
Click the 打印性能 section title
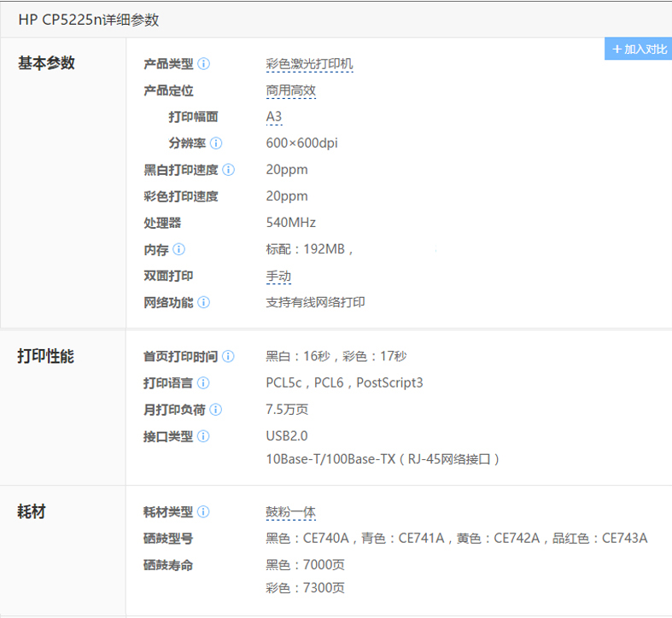click(46, 356)
